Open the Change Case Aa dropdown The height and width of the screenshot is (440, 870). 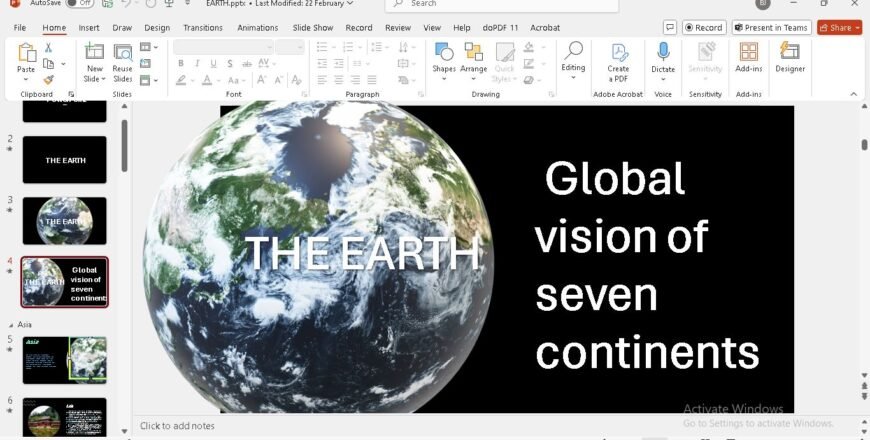[236, 80]
